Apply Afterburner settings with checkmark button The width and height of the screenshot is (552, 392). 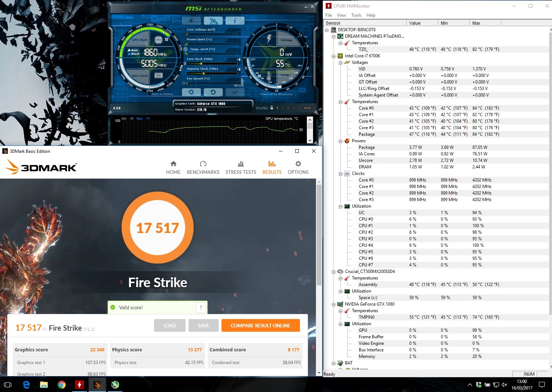pyautogui.click(x=235, y=92)
